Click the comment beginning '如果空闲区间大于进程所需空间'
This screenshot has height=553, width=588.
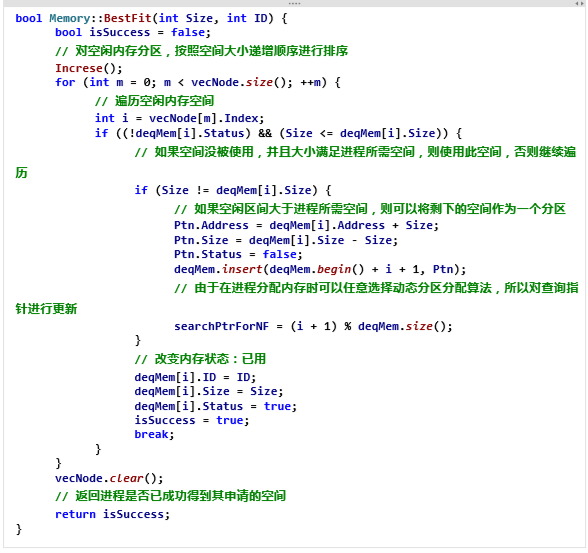click(x=370, y=209)
